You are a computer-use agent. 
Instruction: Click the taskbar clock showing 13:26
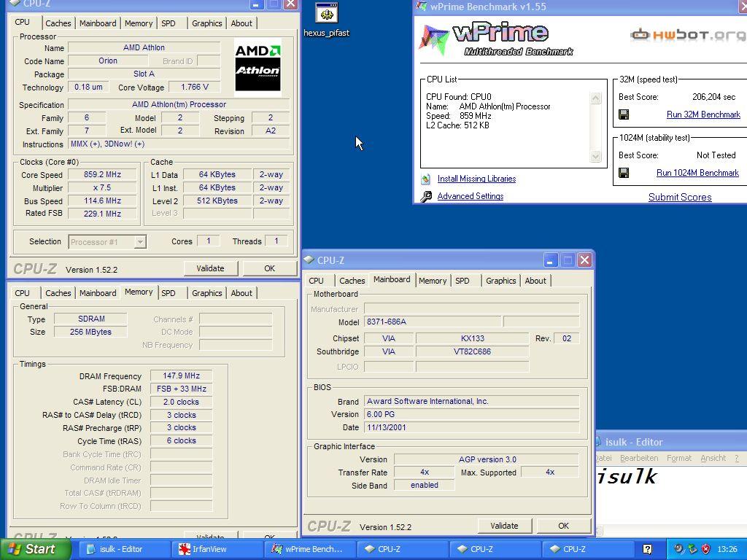point(727,549)
